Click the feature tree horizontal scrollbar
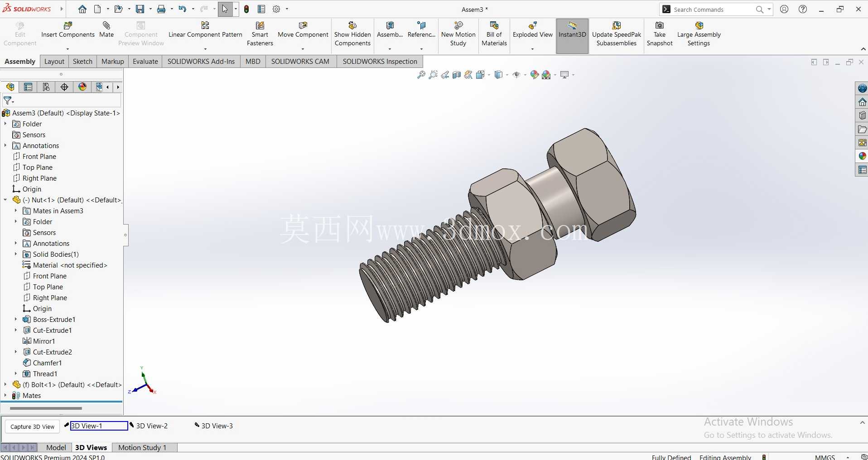This screenshot has width=868, height=460. coord(46,408)
